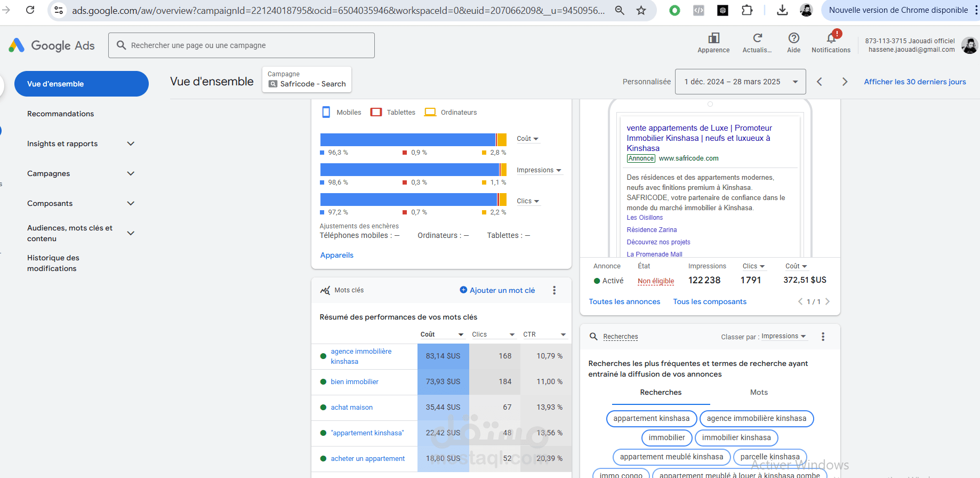Click the site info icon in address bar

(59, 10)
